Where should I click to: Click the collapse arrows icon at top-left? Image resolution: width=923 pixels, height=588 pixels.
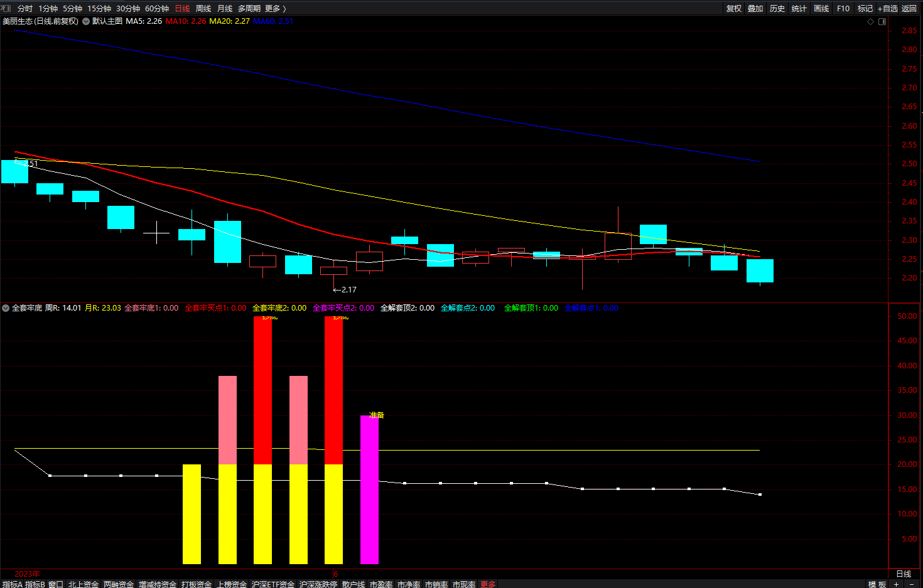6,8
